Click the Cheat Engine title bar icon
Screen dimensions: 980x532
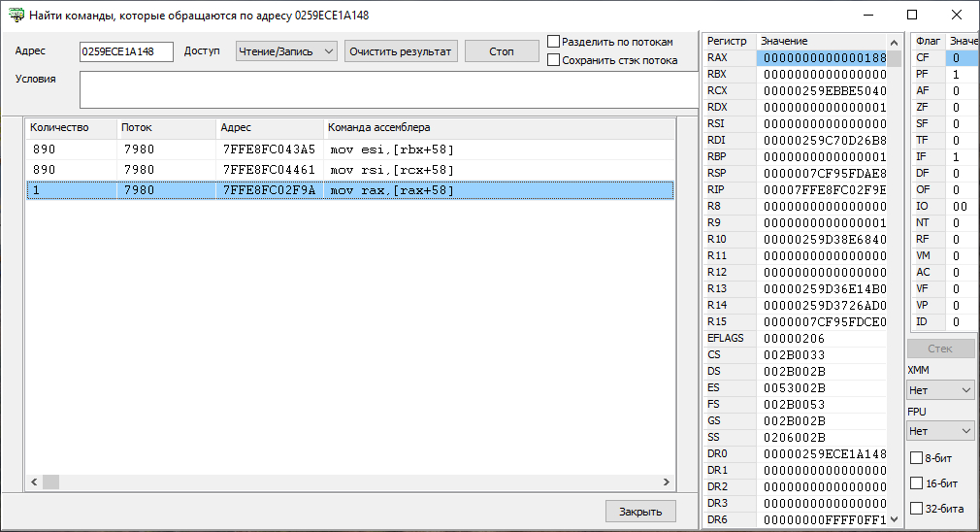16,15
